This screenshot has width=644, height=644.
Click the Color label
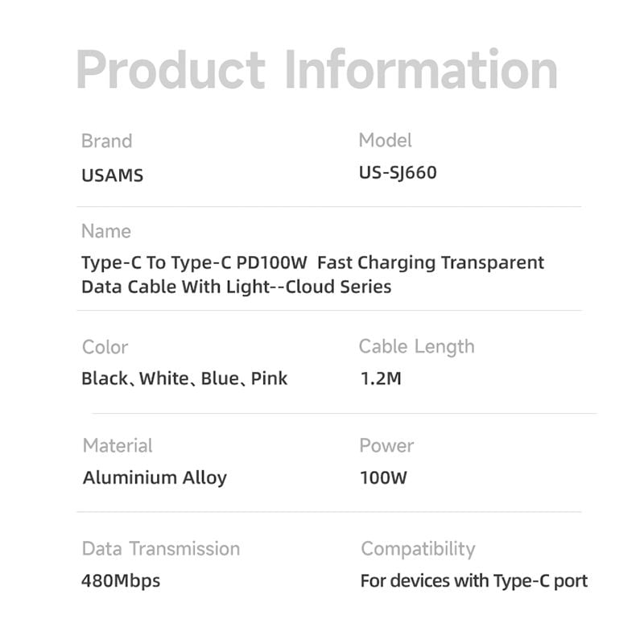tap(105, 347)
